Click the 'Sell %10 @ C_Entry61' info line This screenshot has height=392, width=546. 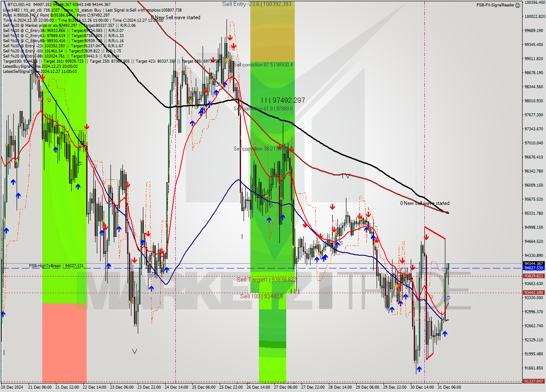coord(63,36)
